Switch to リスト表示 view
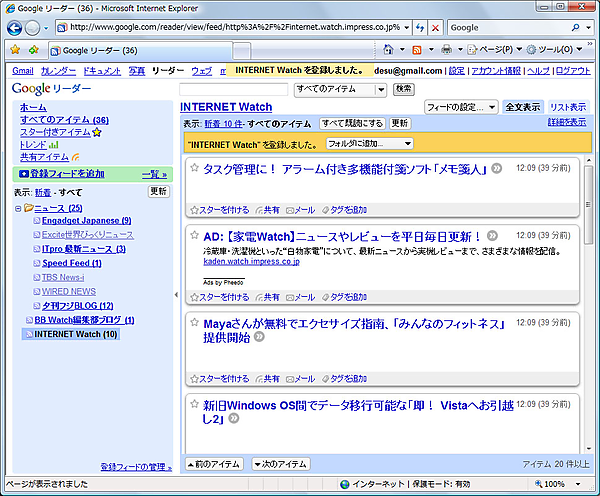600x496 pixels. point(567,106)
